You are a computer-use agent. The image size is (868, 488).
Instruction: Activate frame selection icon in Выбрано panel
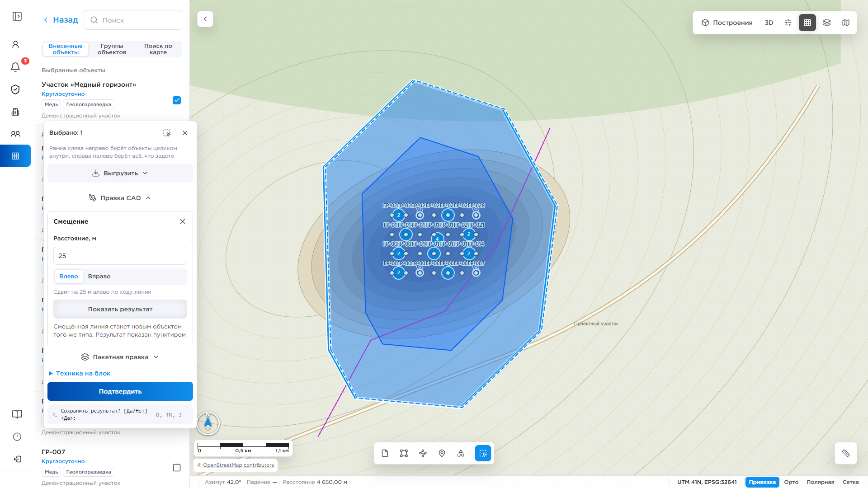pos(167,133)
